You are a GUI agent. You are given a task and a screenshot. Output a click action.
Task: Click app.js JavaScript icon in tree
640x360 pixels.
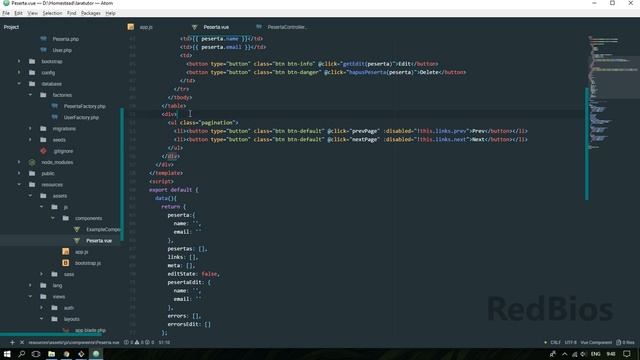click(x=66, y=252)
